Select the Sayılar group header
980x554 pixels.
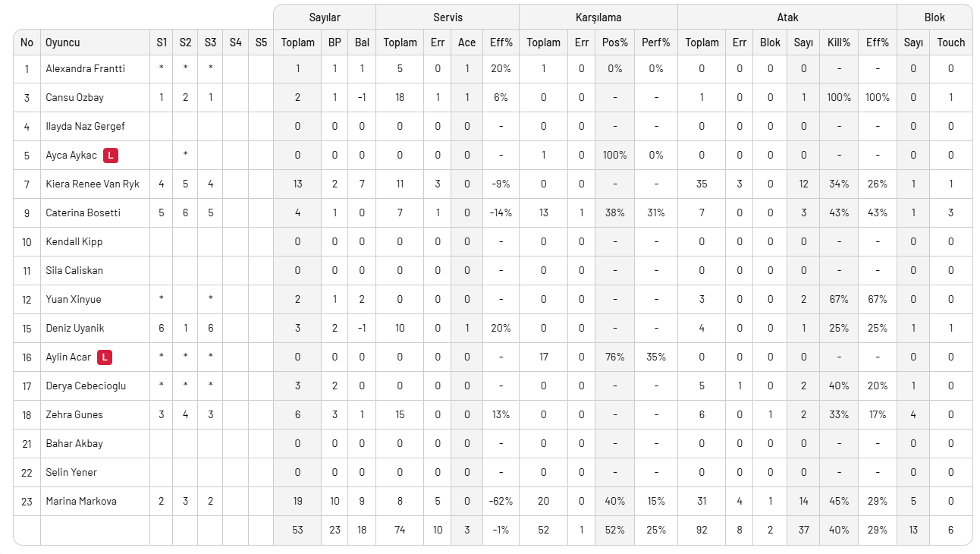(x=325, y=17)
